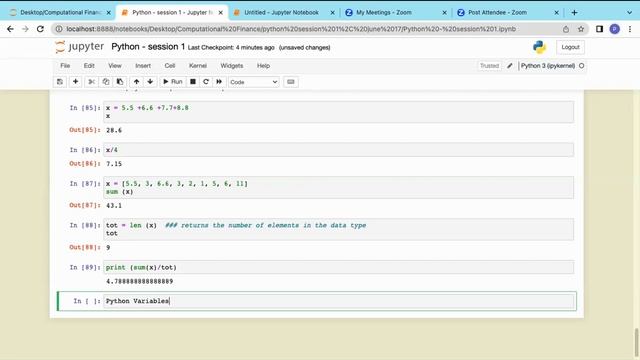The height and width of the screenshot is (360, 640).
Task: Click cell In [85] code input
Action: pyautogui.click(x=339, y=112)
